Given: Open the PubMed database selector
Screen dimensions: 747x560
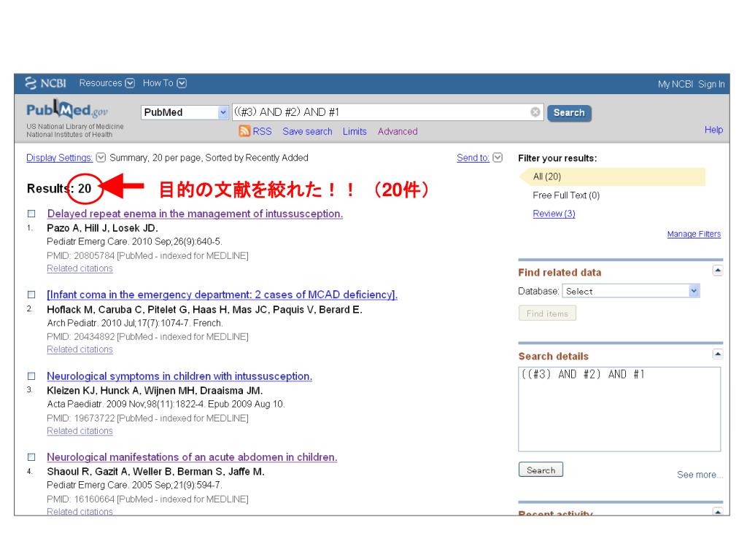Looking at the screenshot, I should pos(185,112).
